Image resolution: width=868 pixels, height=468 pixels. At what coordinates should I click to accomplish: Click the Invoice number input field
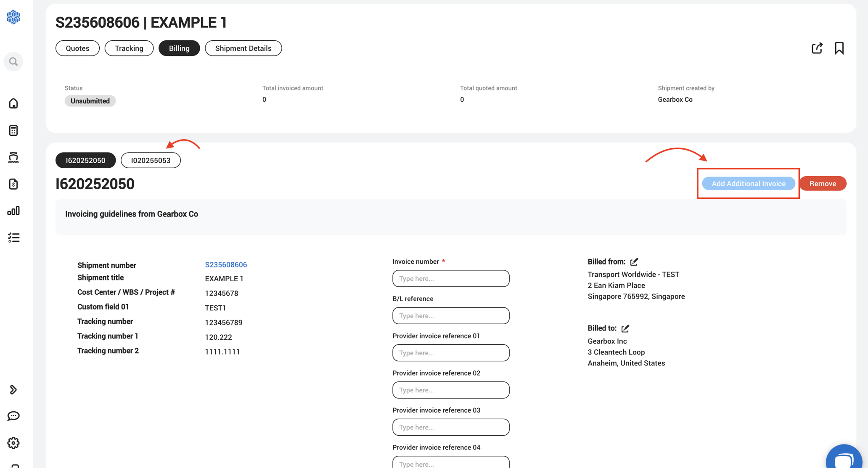pos(450,278)
